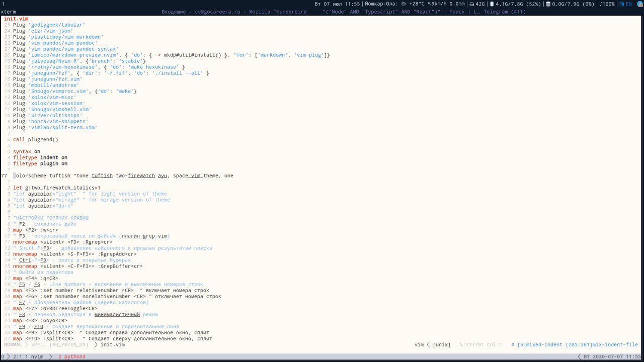644x362 pixels.
Task: Click the weather icon beside +28°C
Action: tap(404, 4)
